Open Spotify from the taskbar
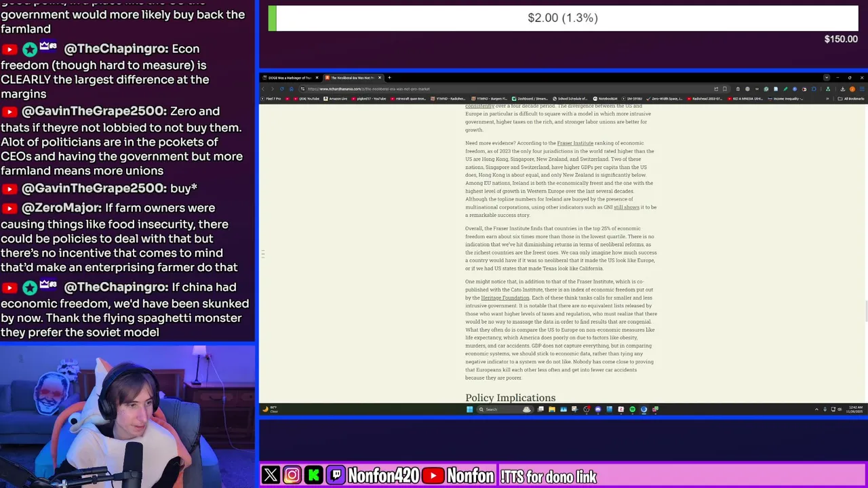Screen dimensions: 868x488 pos(632,409)
